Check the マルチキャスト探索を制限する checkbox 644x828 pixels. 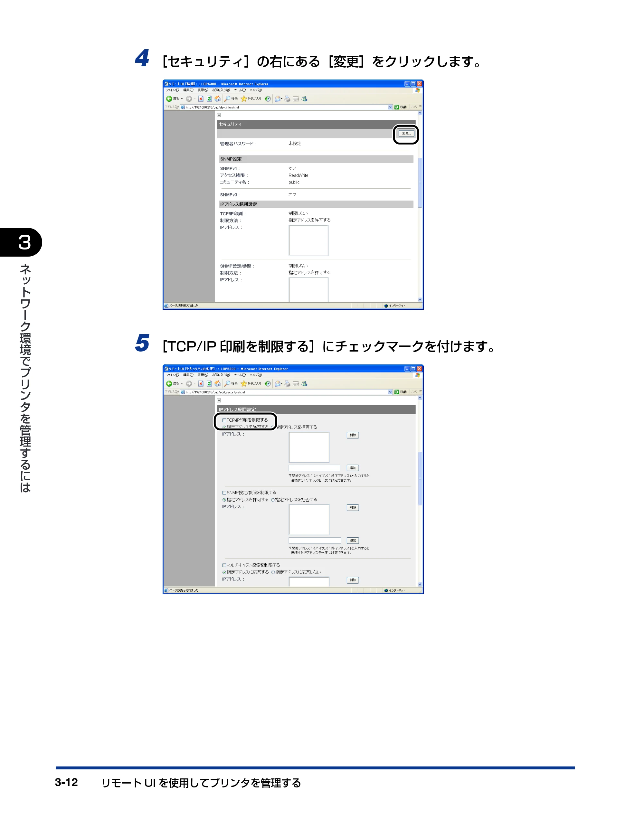pos(224,565)
